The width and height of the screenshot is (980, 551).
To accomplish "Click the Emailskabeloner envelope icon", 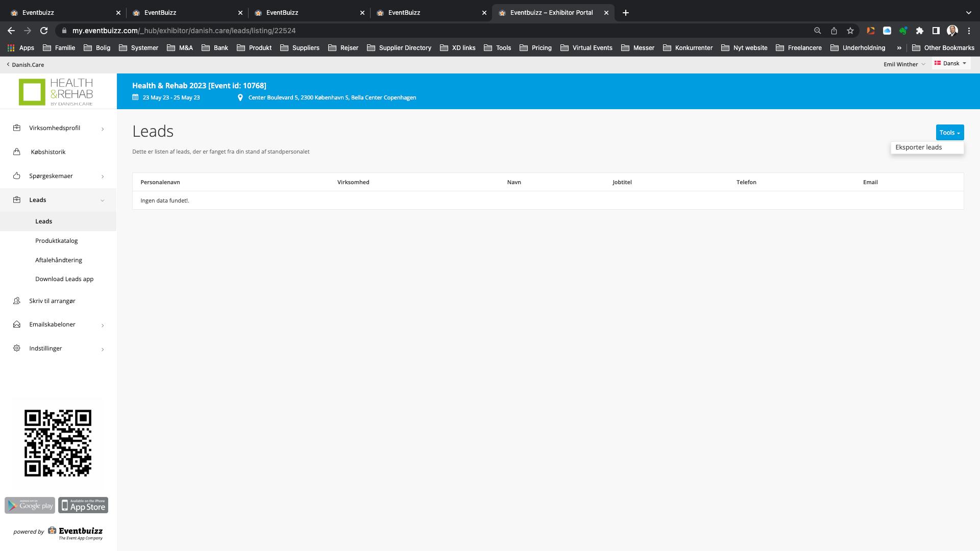I will [17, 324].
